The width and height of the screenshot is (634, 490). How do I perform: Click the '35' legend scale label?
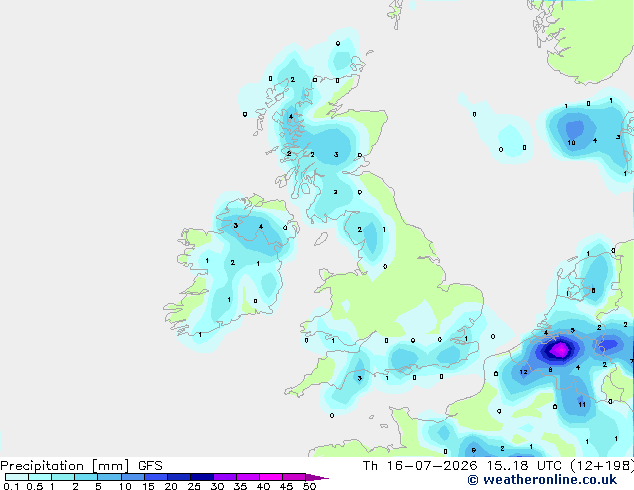pyautogui.click(x=240, y=486)
